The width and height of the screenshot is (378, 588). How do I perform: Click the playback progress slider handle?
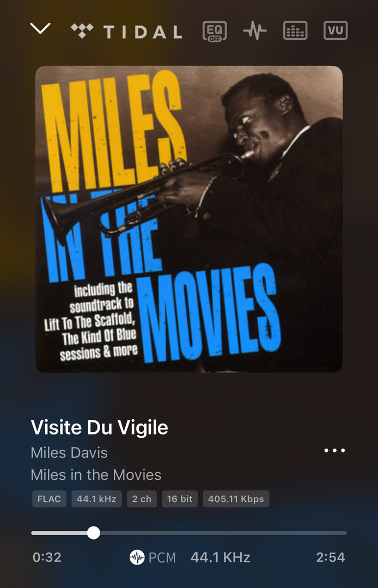[x=93, y=532]
